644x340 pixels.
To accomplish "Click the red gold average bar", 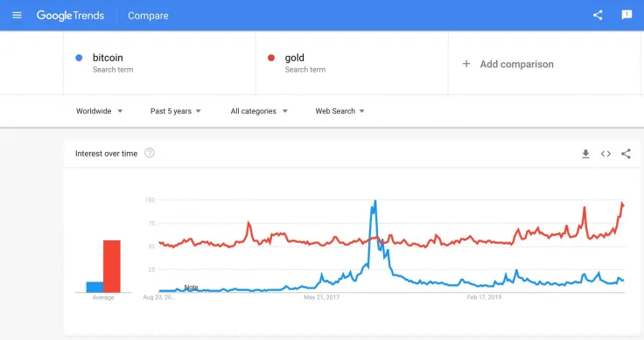I will pos(112,267).
